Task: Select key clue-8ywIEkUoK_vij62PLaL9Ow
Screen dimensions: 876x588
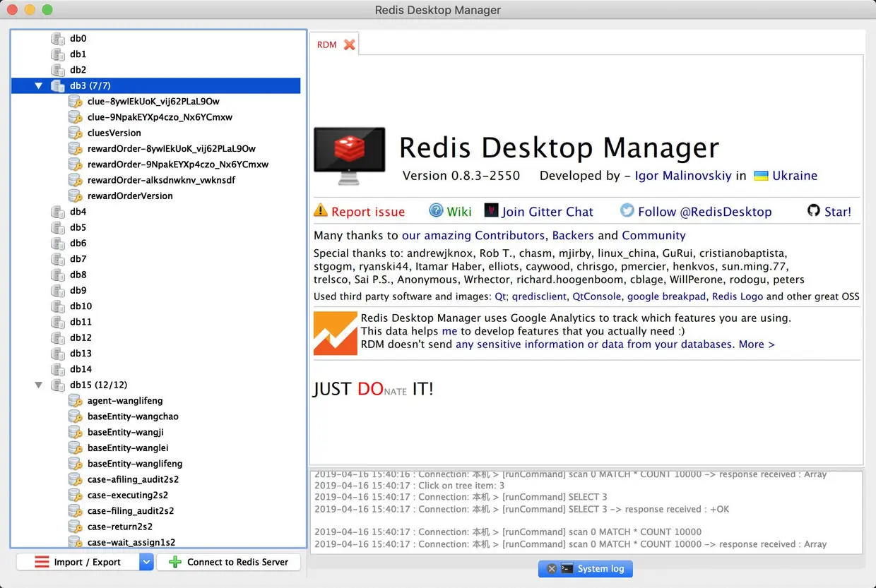Action: [153, 102]
